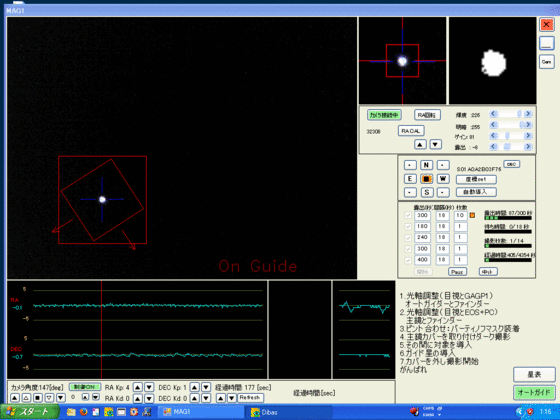The width and height of the screenshot is (560, 420).
Task: Click the down arrow left of Refresh
Action: pos(232,398)
